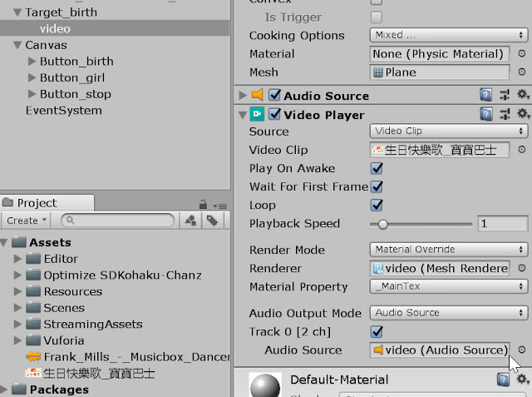Open object picker for Audio Source field
The width and height of the screenshot is (532, 397).
click(522, 350)
